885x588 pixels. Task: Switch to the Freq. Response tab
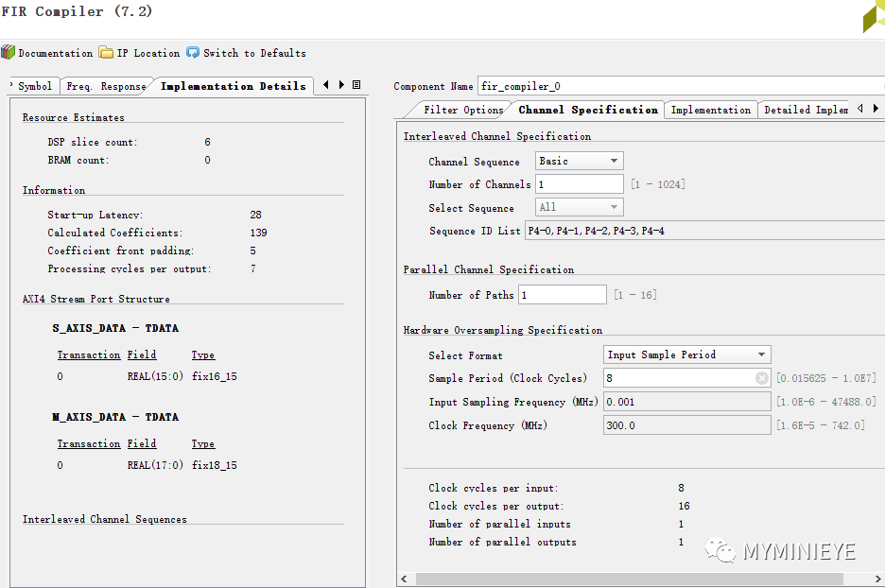tap(106, 86)
